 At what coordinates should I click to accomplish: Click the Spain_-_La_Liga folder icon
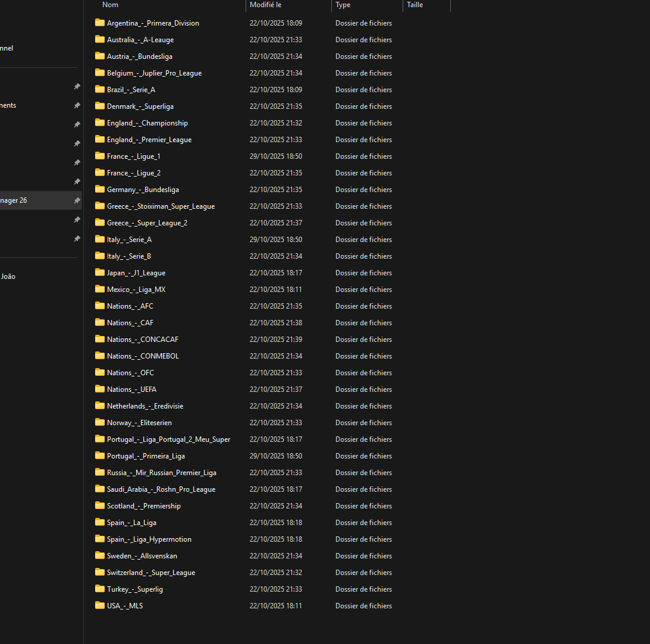pyautogui.click(x=99, y=522)
